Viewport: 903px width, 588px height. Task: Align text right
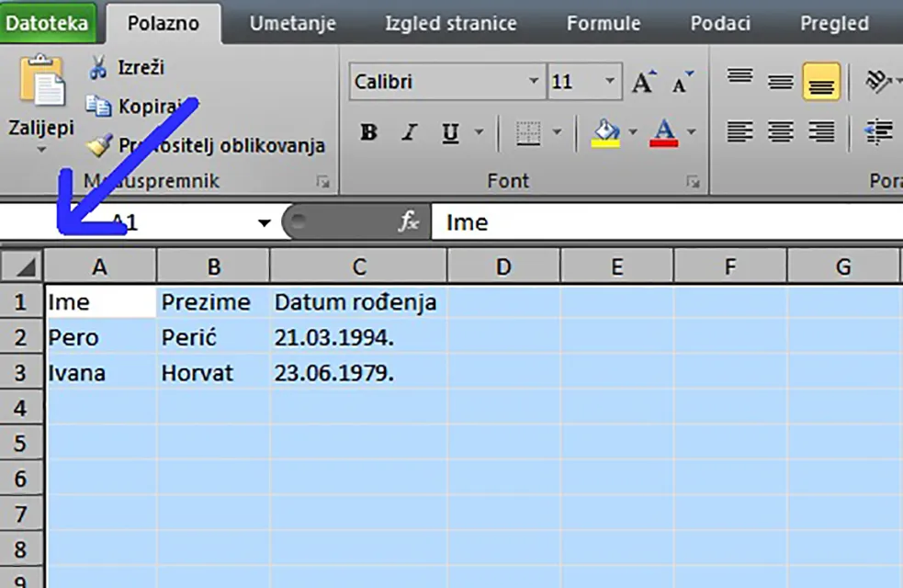821,132
